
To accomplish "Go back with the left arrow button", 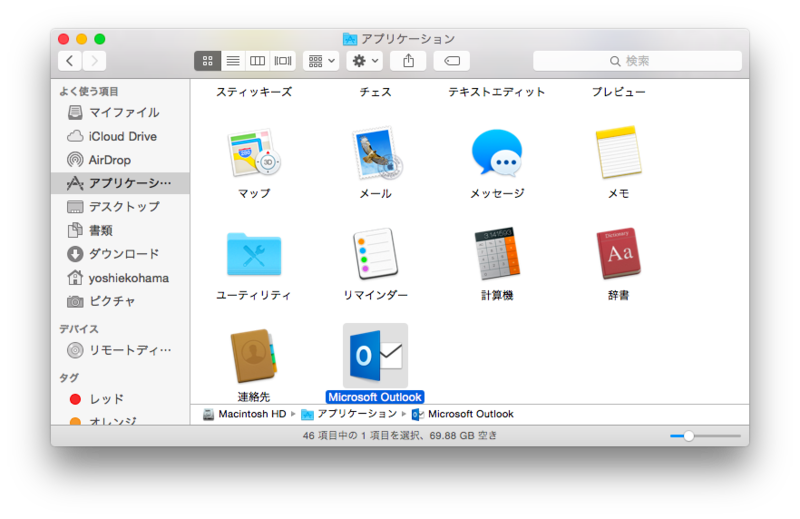I will 70,61.
